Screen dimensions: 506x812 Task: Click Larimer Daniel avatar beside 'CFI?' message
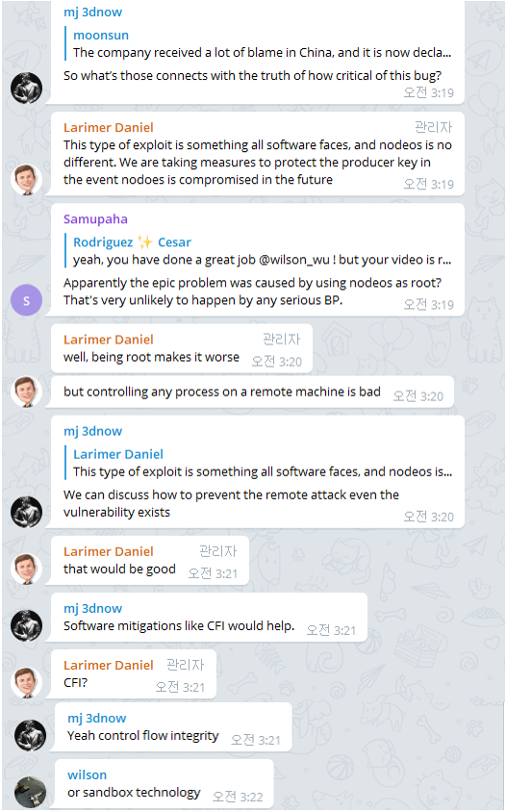click(x=26, y=682)
